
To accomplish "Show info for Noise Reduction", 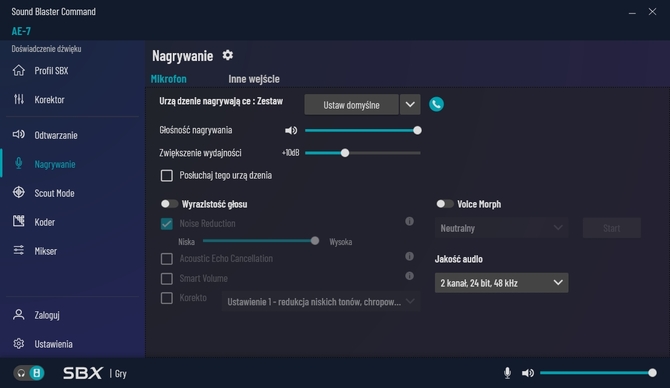I will [x=409, y=221].
